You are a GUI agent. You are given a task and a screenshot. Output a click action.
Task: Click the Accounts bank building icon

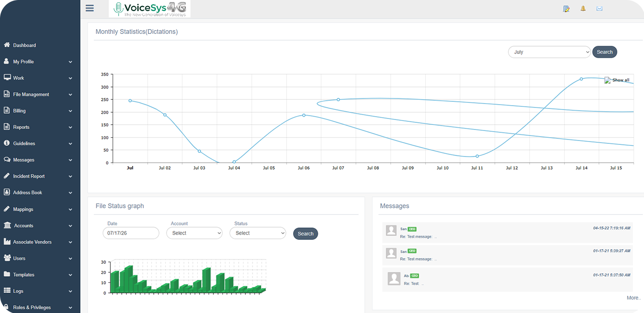click(7, 225)
